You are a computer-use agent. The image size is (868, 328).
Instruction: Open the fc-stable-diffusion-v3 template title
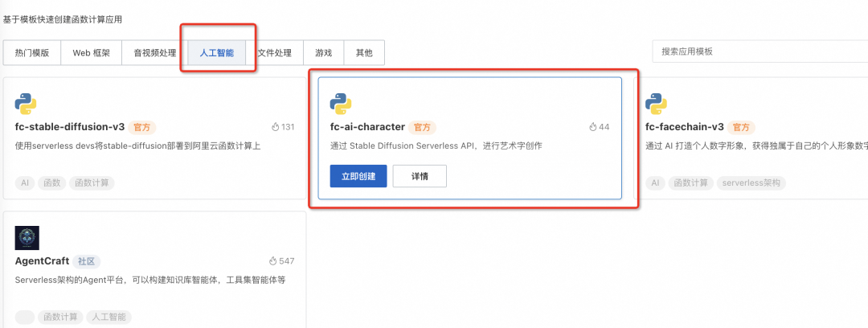[70, 127]
